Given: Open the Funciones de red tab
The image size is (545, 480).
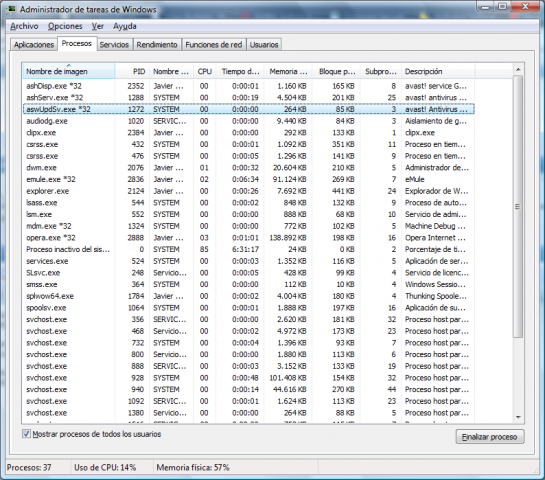Looking at the screenshot, I should click(x=214, y=45).
